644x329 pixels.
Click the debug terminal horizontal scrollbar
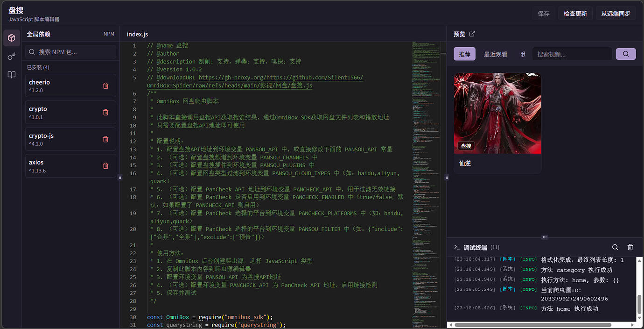(533, 325)
